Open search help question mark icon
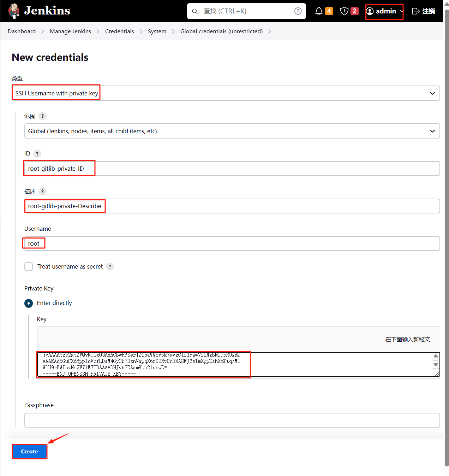The width and height of the screenshot is (449, 476). [x=298, y=11]
